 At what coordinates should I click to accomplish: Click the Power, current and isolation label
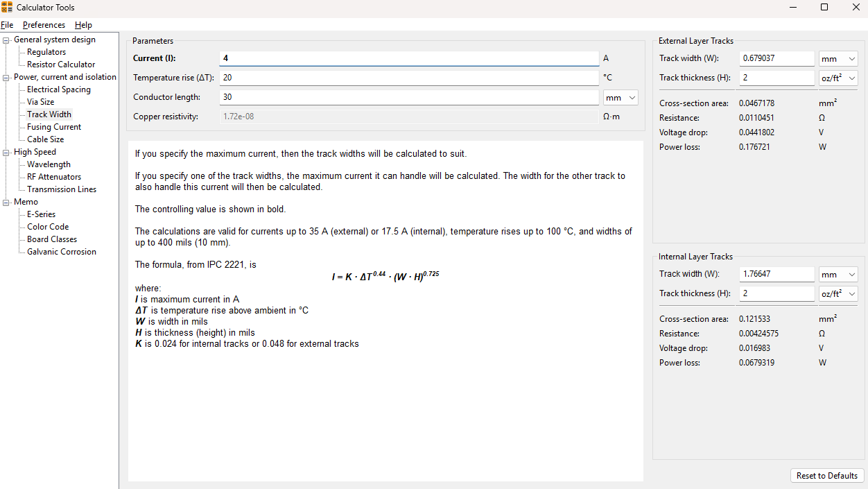[x=65, y=77]
